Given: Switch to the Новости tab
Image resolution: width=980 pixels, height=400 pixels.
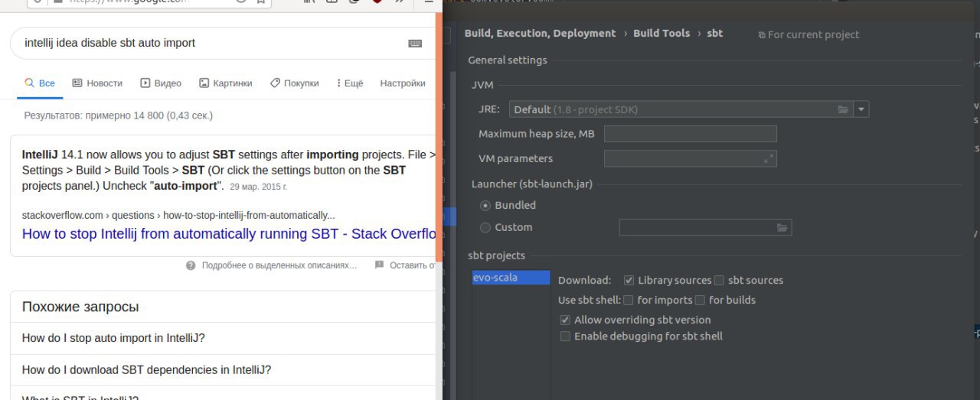Looking at the screenshot, I should click(97, 83).
